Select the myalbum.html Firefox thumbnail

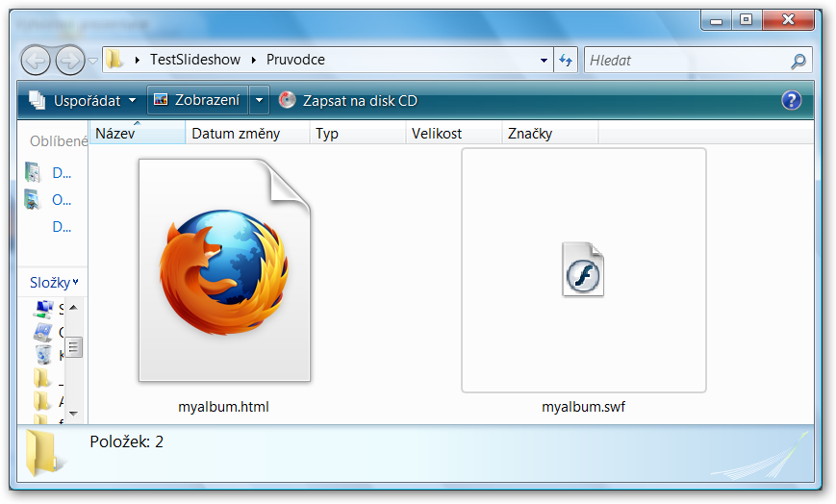(224, 270)
